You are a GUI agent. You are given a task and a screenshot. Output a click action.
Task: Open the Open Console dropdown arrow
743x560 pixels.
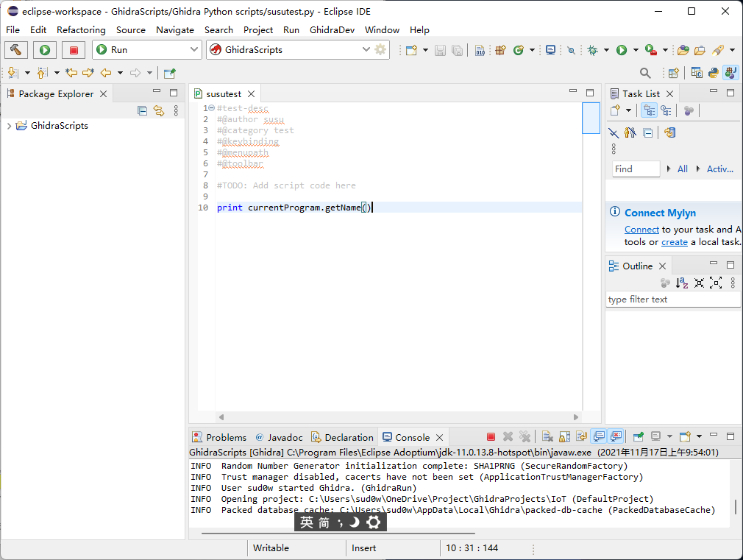699,436
